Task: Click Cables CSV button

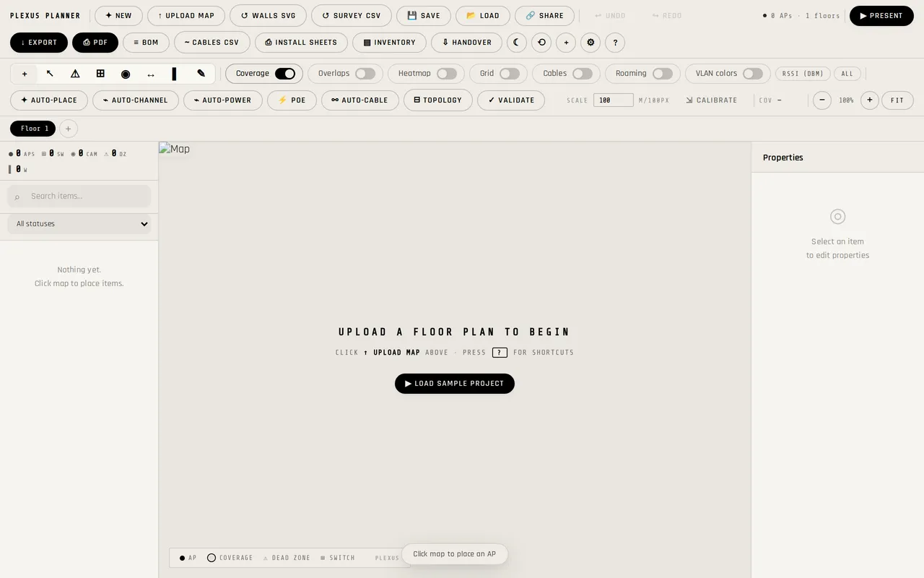Action: point(212,43)
